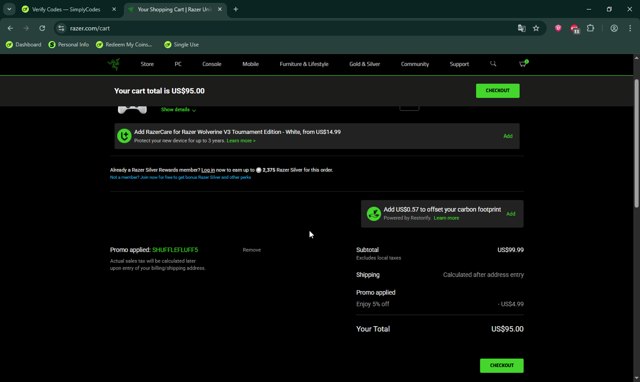Open the Store menu
The width and height of the screenshot is (640, 382).
click(147, 64)
